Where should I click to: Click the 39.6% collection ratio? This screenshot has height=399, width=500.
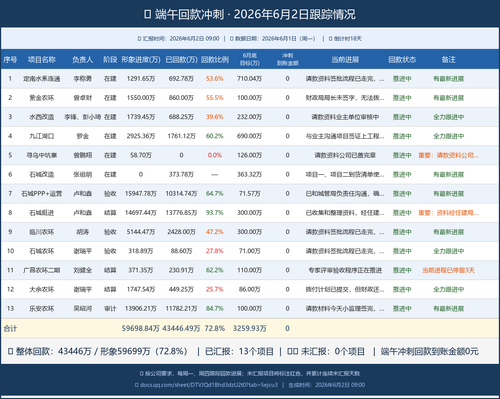click(x=215, y=117)
